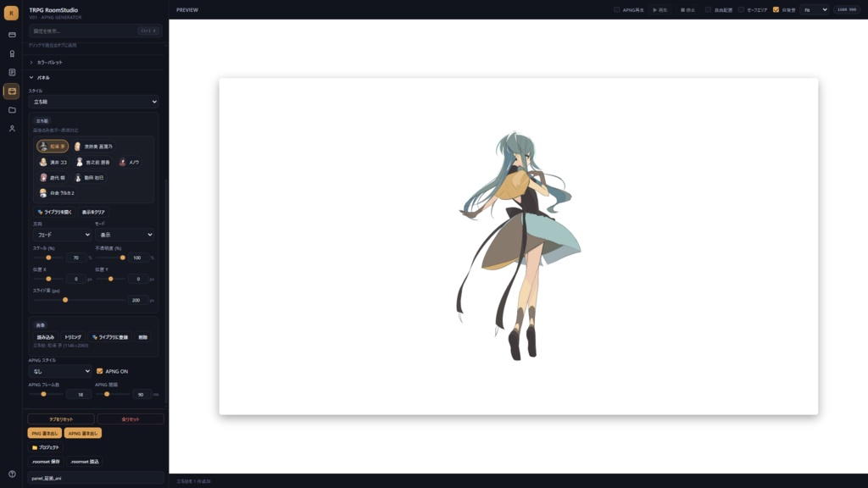Click the PNG 書き出し export button

coord(44,433)
